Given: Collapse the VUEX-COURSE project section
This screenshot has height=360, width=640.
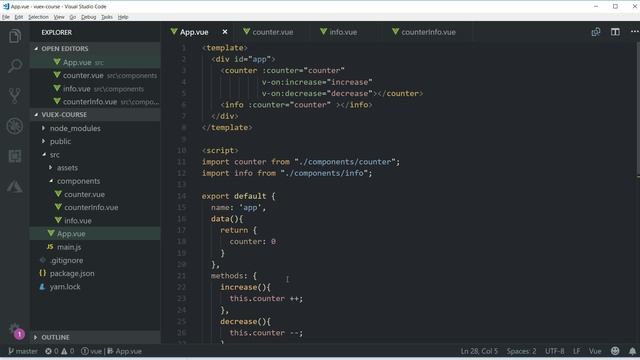Looking at the screenshot, I should 95,115.
